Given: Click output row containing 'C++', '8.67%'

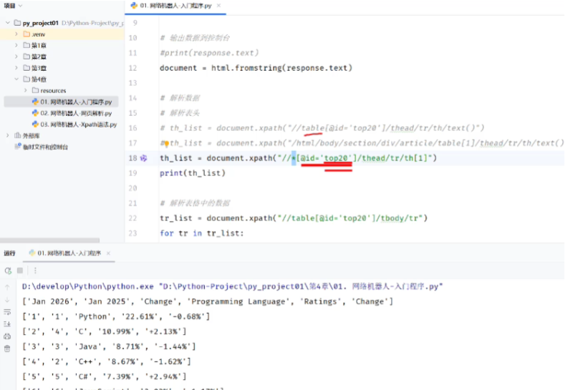Looking at the screenshot, I should [107, 361].
